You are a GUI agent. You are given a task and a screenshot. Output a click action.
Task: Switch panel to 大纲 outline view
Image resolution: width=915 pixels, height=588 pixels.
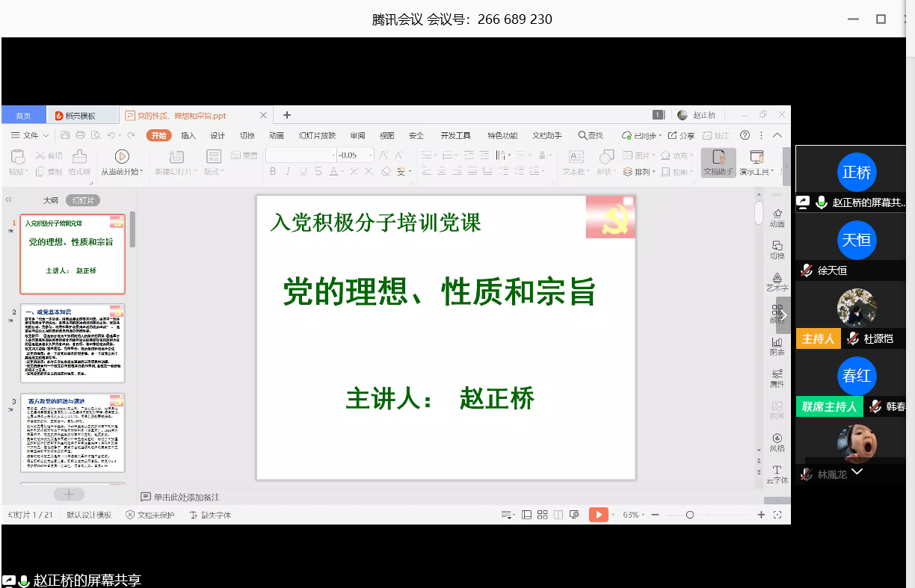point(50,200)
